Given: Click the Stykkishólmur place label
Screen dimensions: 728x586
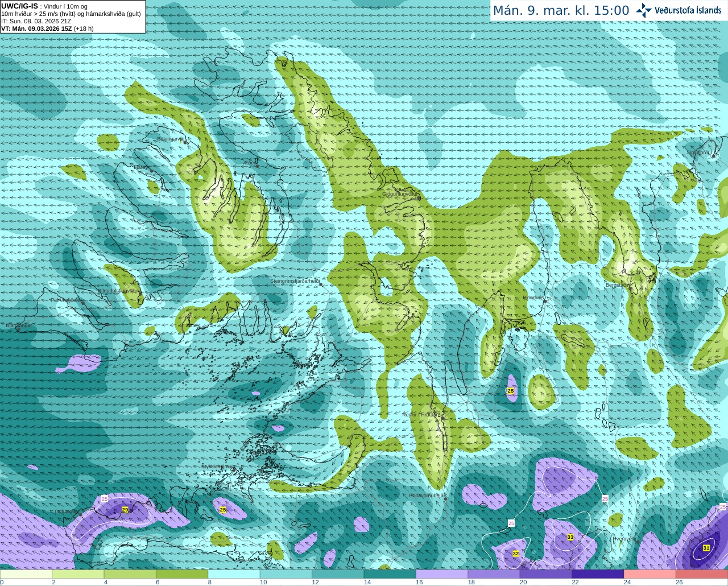Looking at the screenshot, I should coord(218,467).
